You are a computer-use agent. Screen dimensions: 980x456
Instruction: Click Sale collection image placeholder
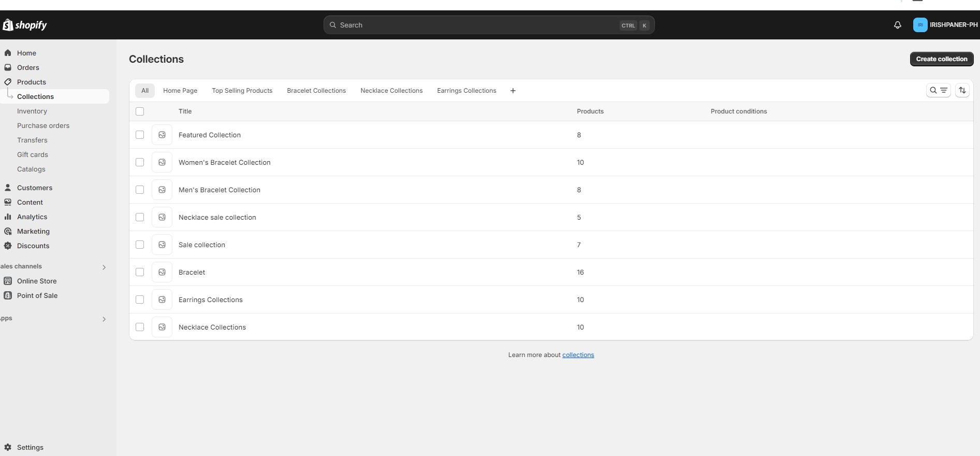point(162,245)
